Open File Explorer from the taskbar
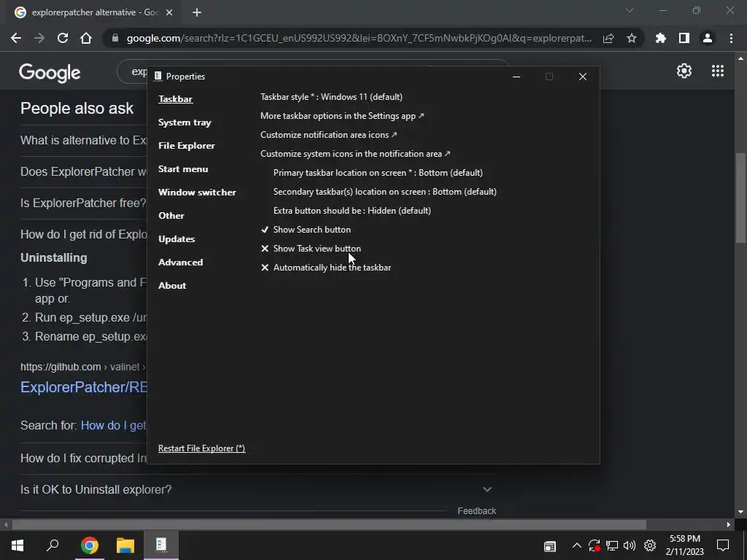The height and width of the screenshot is (560, 747). [x=125, y=545]
